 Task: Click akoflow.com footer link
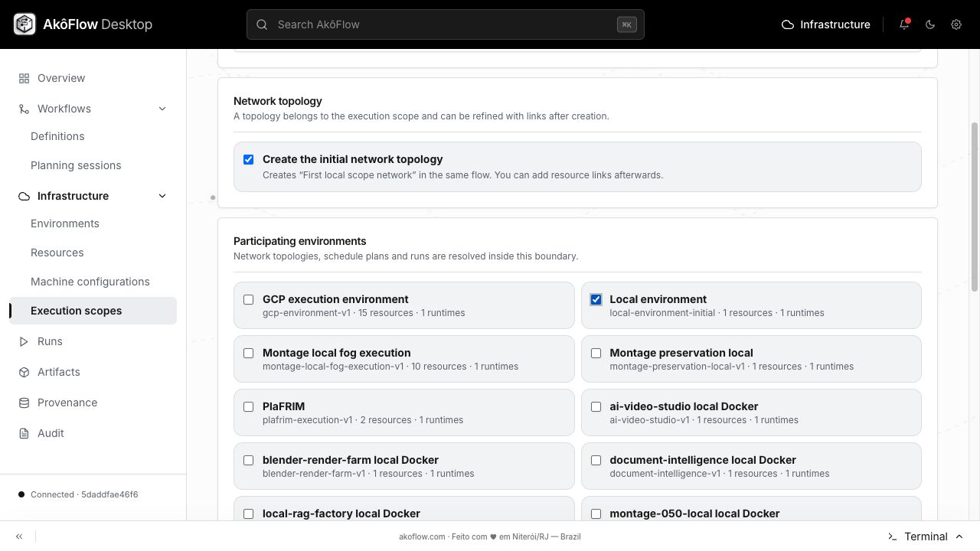pyautogui.click(x=422, y=536)
